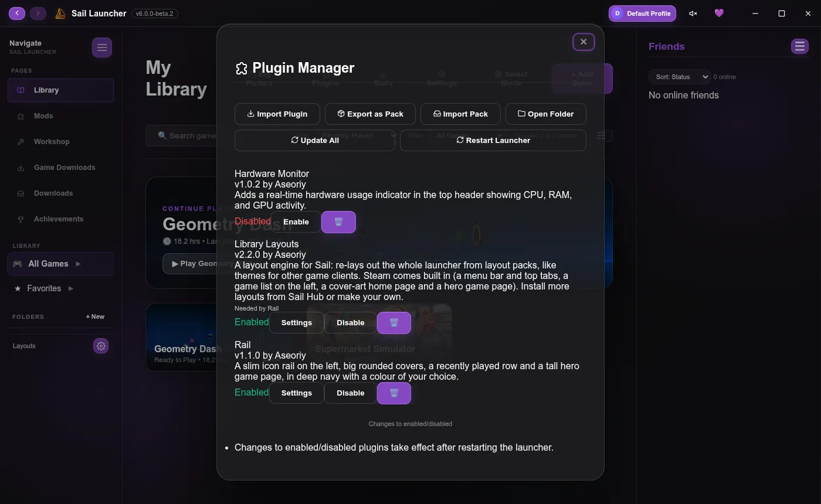Expand the All Games library arrow
Screen dimensions: 821x504
[x=79, y=264]
